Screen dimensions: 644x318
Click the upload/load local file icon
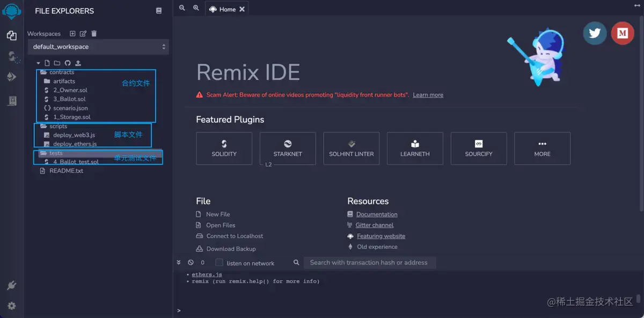(78, 63)
